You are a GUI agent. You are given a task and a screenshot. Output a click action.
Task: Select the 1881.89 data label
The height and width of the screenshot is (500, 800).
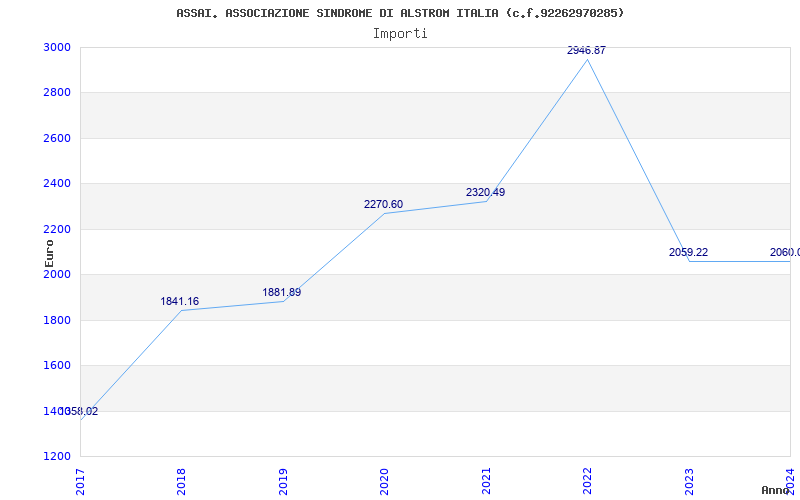282,293
